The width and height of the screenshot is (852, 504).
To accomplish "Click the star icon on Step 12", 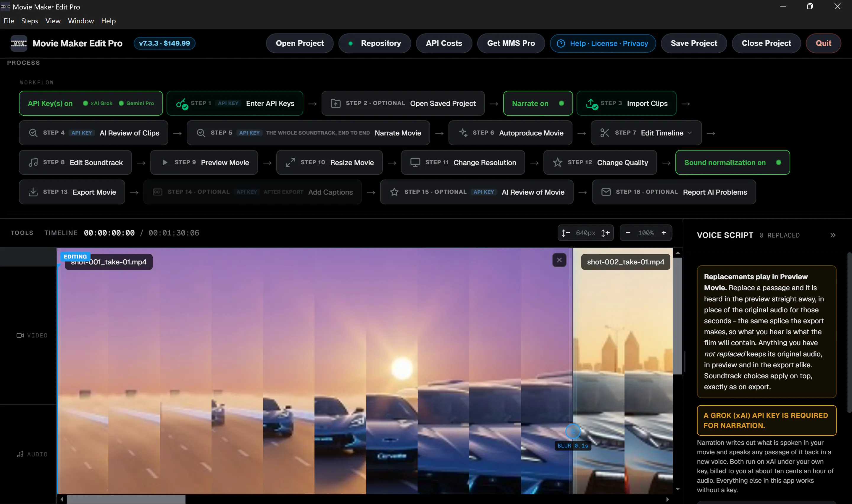I will click(x=557, y=162).
